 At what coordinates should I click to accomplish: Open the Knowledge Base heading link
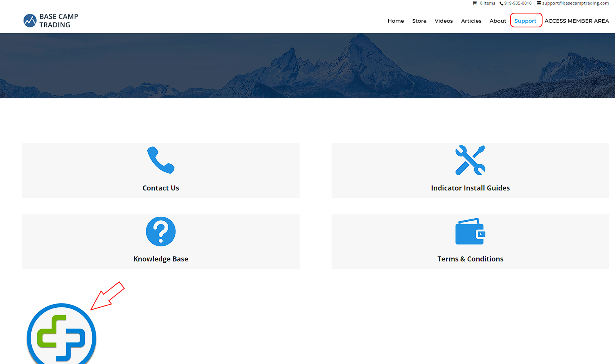[x=161, y=259]
